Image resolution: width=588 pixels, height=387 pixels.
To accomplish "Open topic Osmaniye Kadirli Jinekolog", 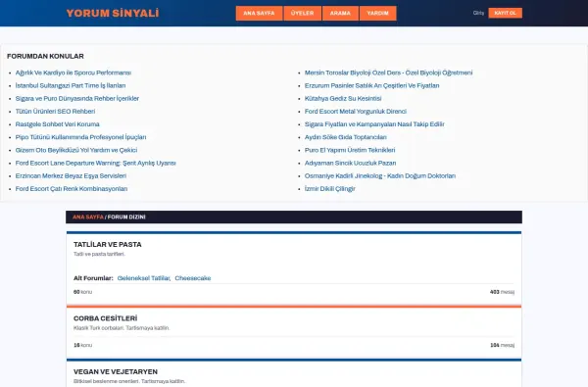I will click(x=380, y=176).
